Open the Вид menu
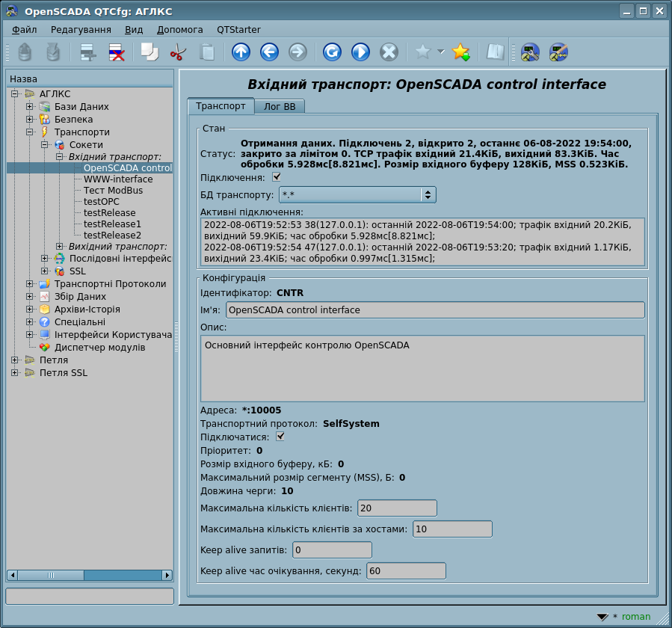Viewport: 672px width, 628px height. click(x=134, y=30)
